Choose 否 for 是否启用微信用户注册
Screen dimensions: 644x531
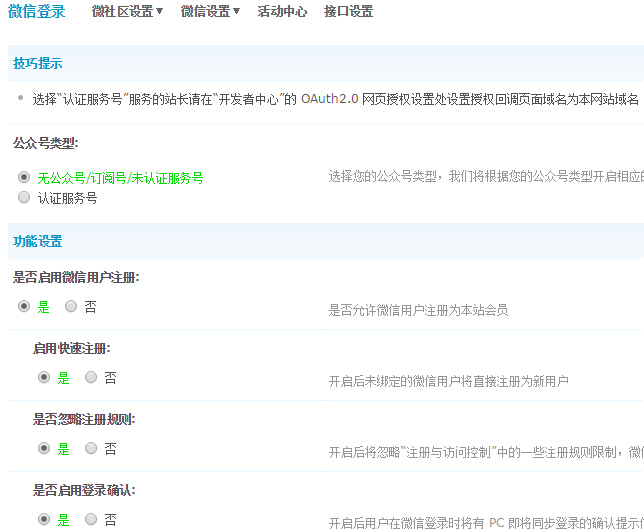71,306
